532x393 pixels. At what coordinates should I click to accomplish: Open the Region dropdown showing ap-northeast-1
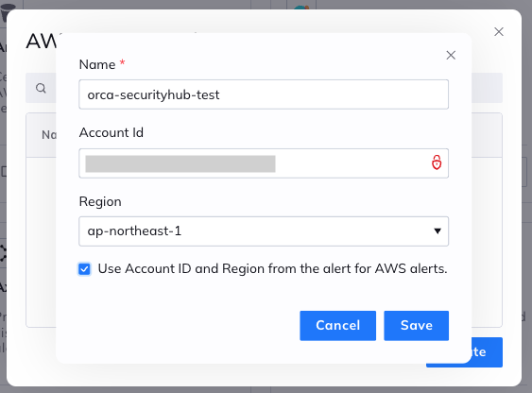point(264,231)
